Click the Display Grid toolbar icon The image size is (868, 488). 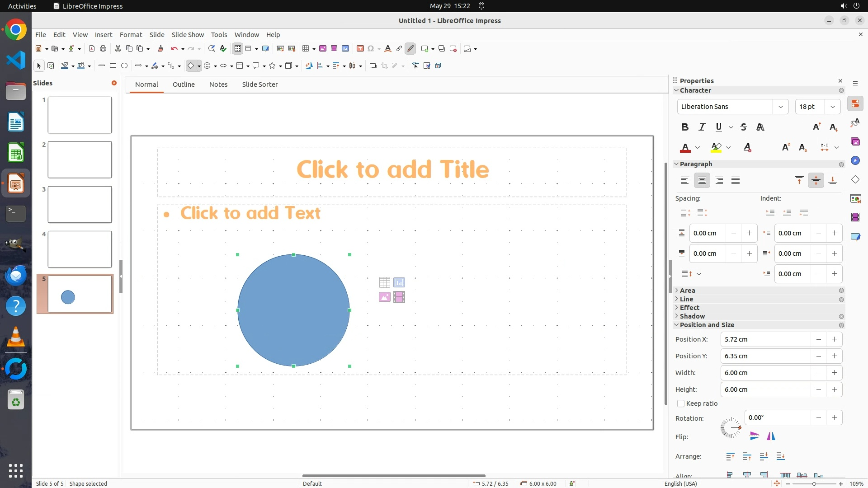[238, 49]
